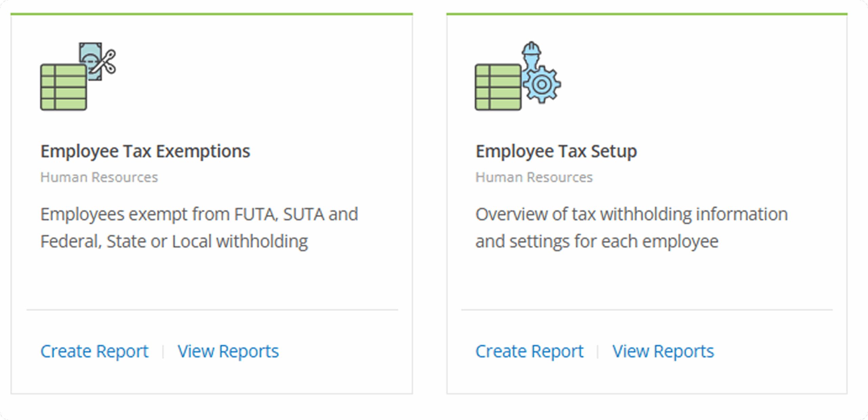View Reports for Employee Tax Setup
This screenshot has height=420, width=868.
(663, 351)
